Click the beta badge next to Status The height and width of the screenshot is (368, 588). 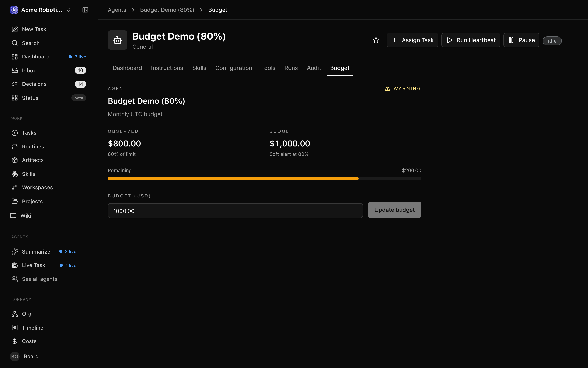point(78,98)
